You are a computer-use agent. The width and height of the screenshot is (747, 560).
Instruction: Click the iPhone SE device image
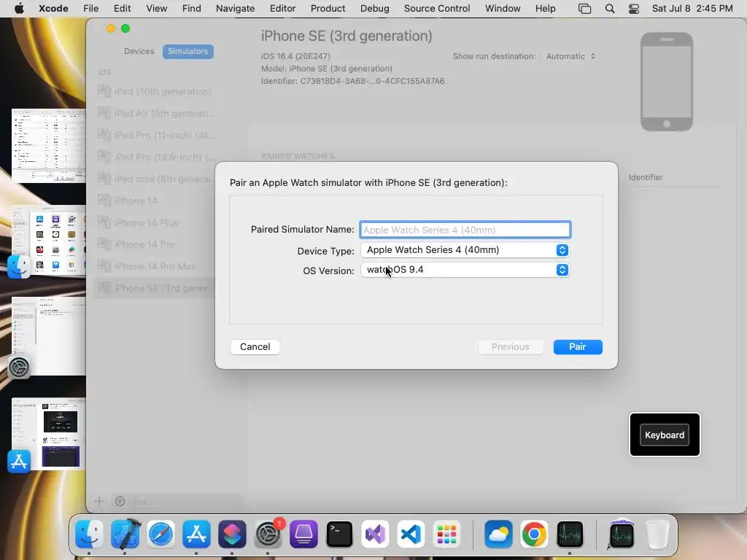pos(667,82)
